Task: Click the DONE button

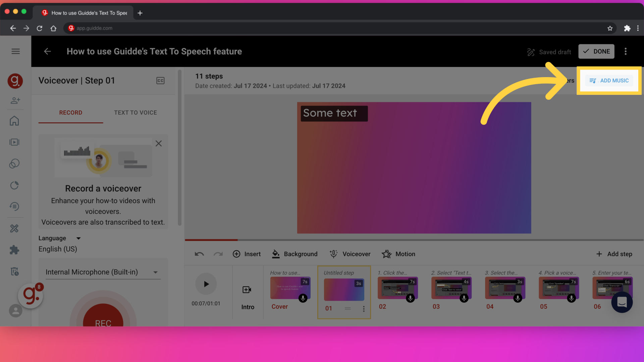Action: 596,51
